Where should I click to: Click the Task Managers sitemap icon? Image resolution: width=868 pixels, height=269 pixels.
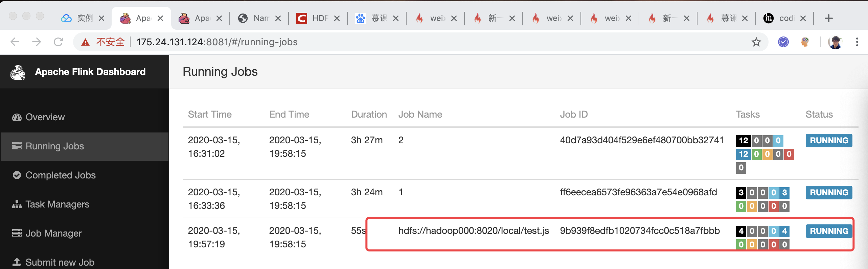click(x=17, y=204)
